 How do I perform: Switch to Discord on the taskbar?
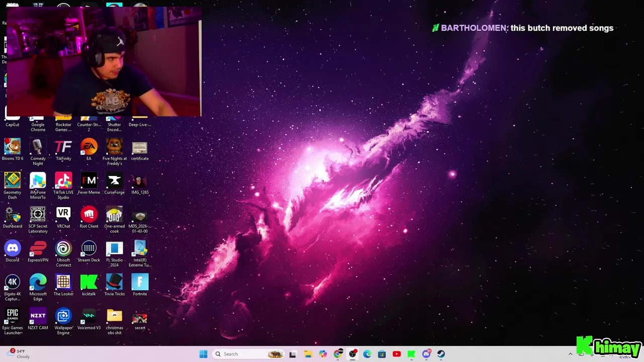pyautogui.click(x=427, y=354)
